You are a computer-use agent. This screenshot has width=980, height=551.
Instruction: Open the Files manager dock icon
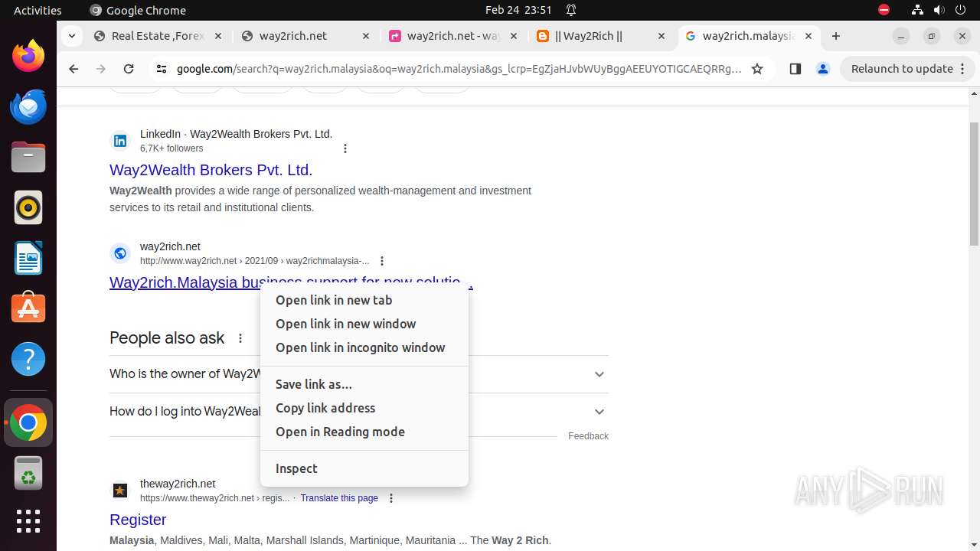[28, 157]
